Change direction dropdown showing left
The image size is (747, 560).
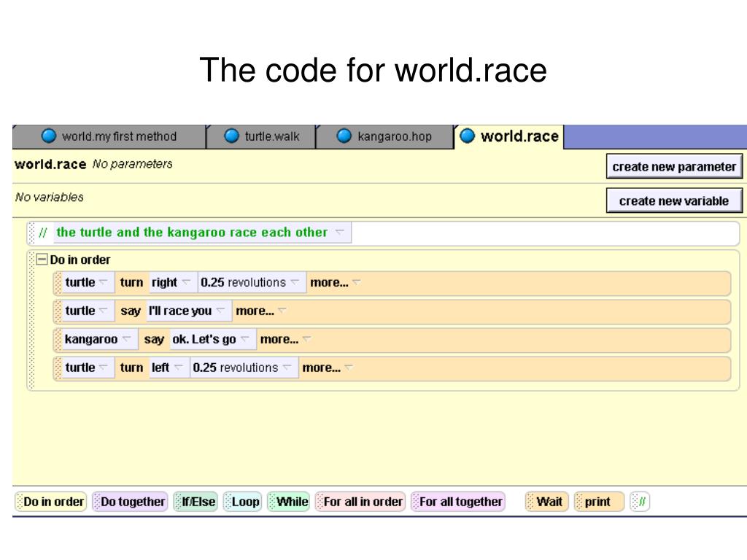(x=168, y=367)
